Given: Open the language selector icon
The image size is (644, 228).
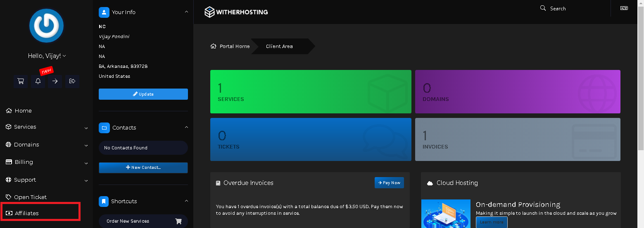Looking at the screenshot, I should [x=624, y=8].
